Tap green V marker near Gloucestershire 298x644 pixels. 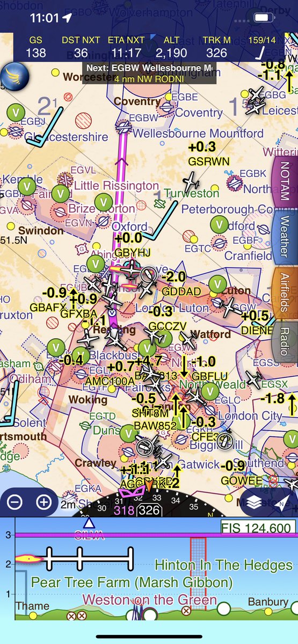[17, 113]
